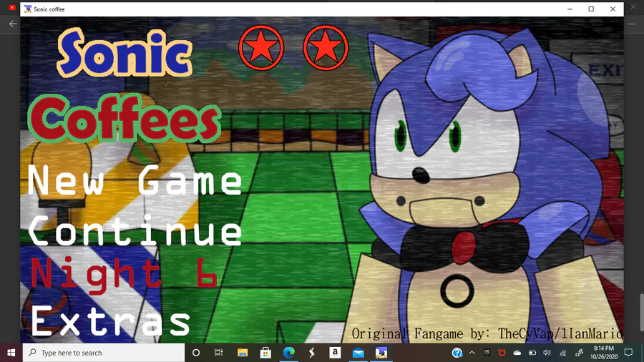Viewport: 644px width, 362px height.
Task: Start a New Game
Action: [x=135, y=180]
